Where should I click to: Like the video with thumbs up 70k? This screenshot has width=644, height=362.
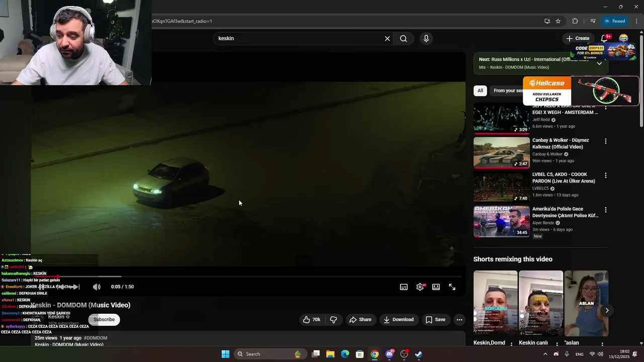(312, 319)
